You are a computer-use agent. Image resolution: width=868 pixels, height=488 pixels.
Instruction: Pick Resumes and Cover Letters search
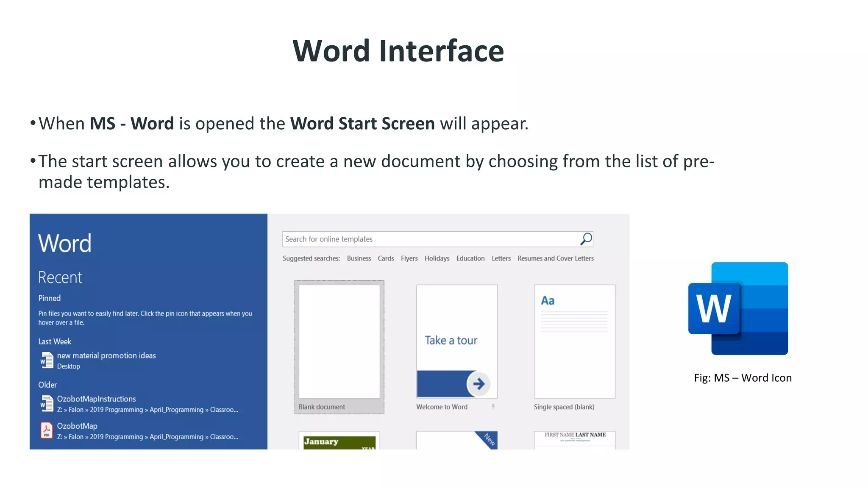556,258
